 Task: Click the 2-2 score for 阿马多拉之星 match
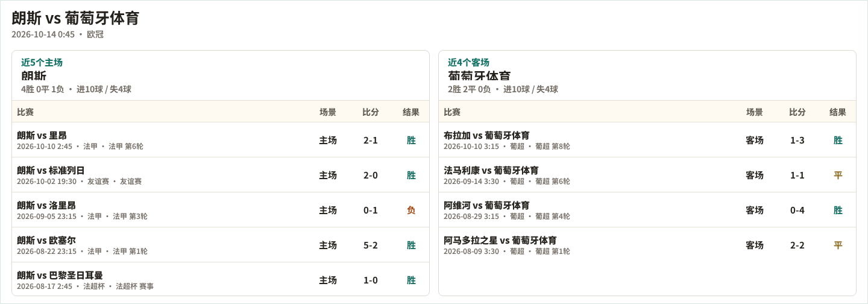tap(797, 245)
